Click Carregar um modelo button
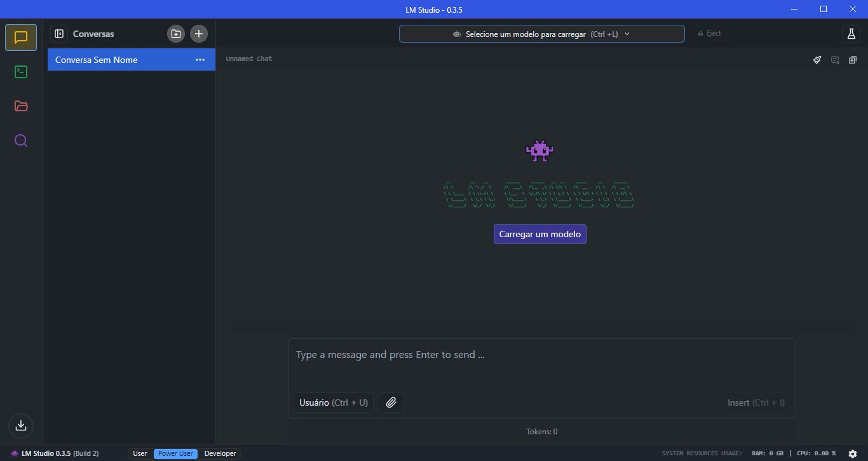The height and width of the screenshot is (461, 868). [x=540, y=234]
